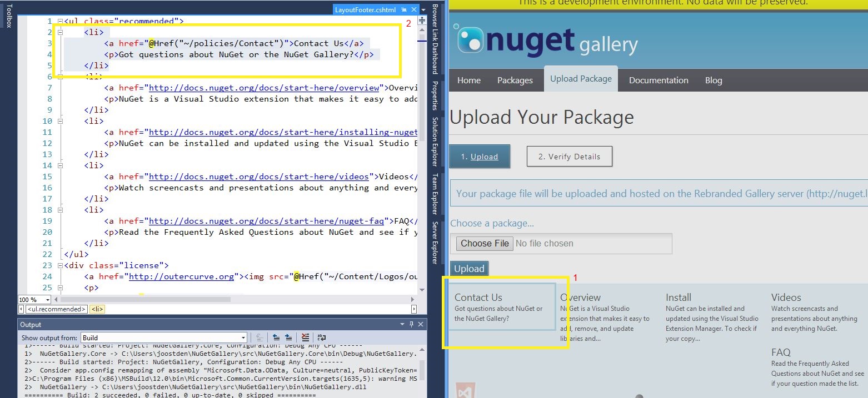Collapse the ul block at line 1
This screenshot has width=868, height=398.
coord(59,21)
